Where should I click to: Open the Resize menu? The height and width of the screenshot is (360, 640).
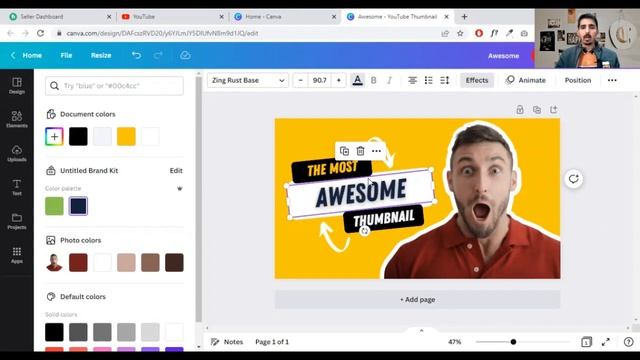click(101, 55)
